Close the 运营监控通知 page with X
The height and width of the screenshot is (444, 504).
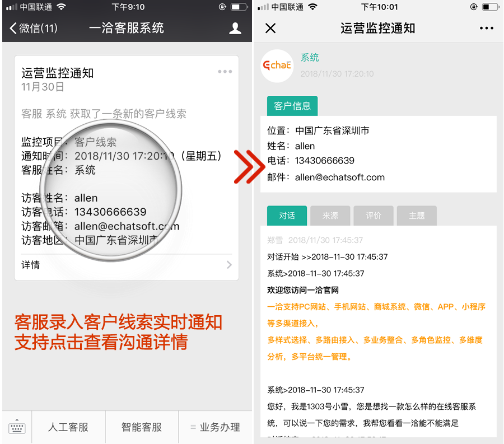point(270,28)
